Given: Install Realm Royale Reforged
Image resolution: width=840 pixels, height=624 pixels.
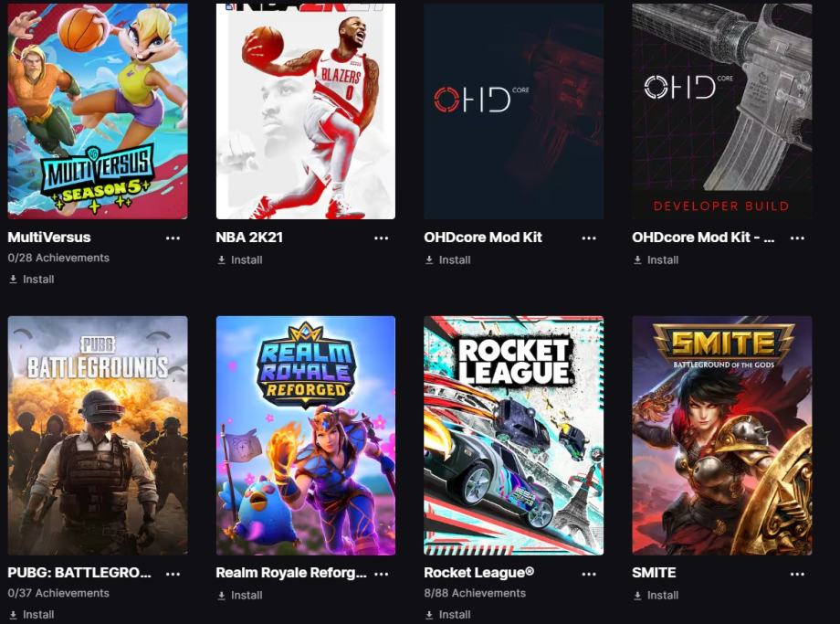Looking at the screenshot, I should tap(239, 595).
